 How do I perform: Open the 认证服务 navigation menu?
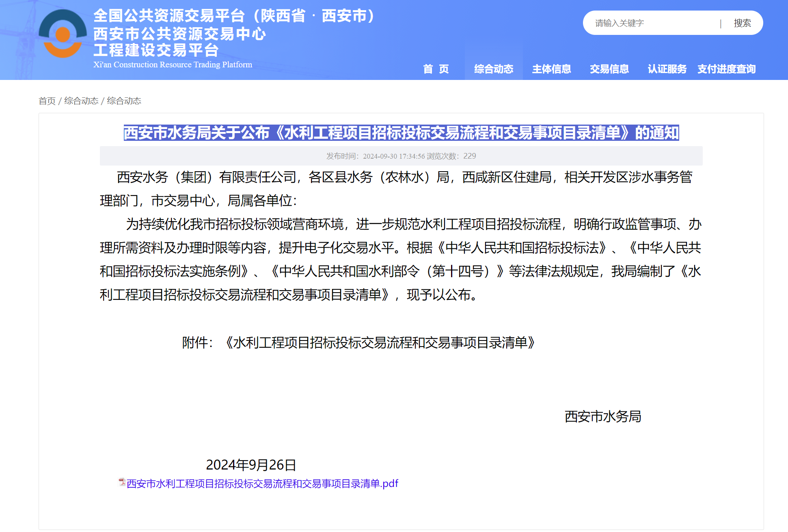(667, 69)
